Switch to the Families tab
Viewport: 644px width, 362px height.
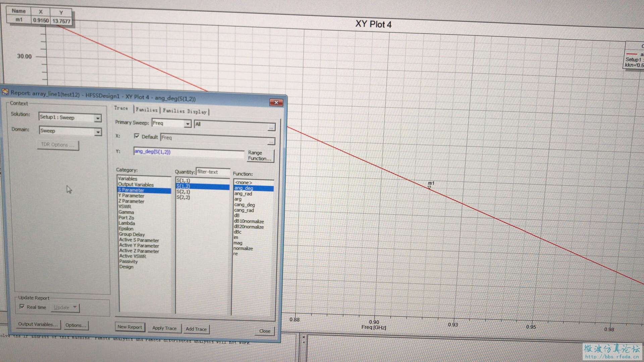coord(147,110)
